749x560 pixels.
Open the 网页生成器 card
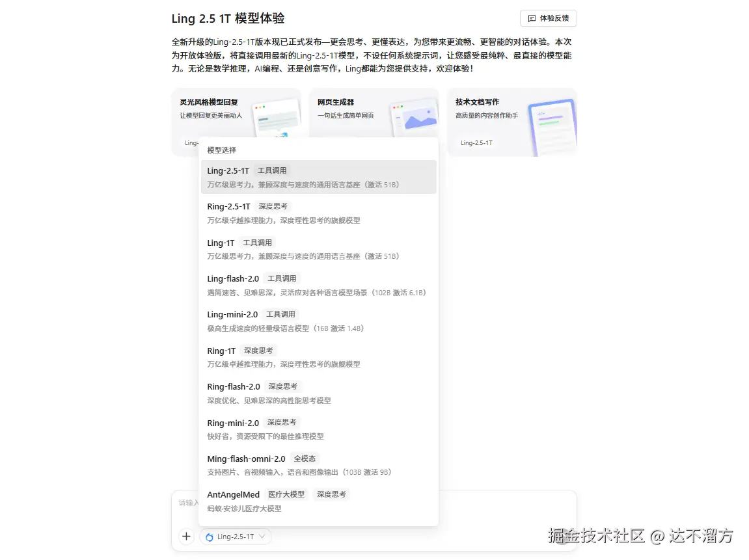(374, 113)
